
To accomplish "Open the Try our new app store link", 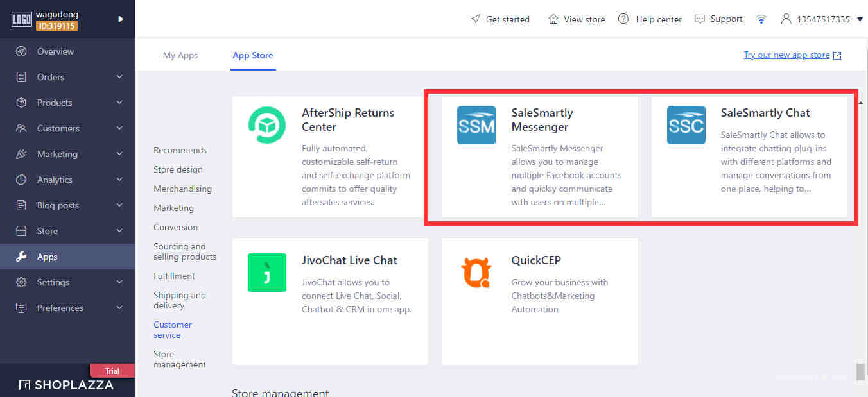I will click(786, 55).
